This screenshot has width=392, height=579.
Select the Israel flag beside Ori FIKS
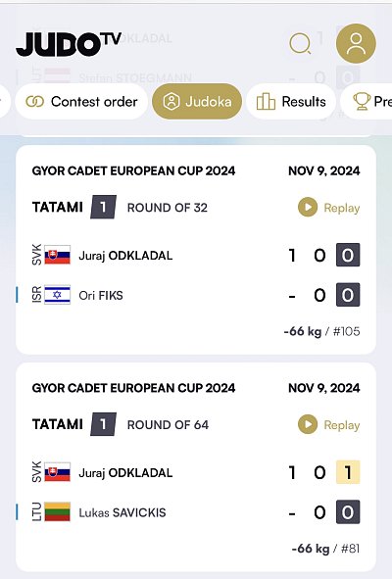point(57,295)
